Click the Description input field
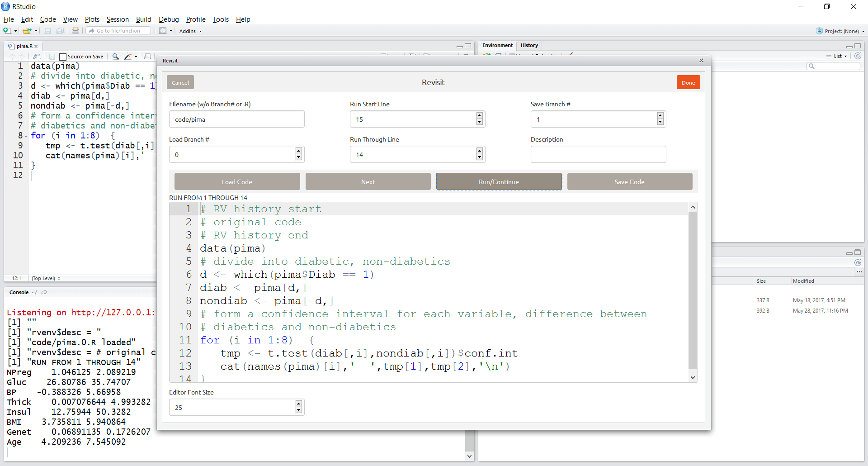This screenshot has width=868, height=466. pos(598,155)
